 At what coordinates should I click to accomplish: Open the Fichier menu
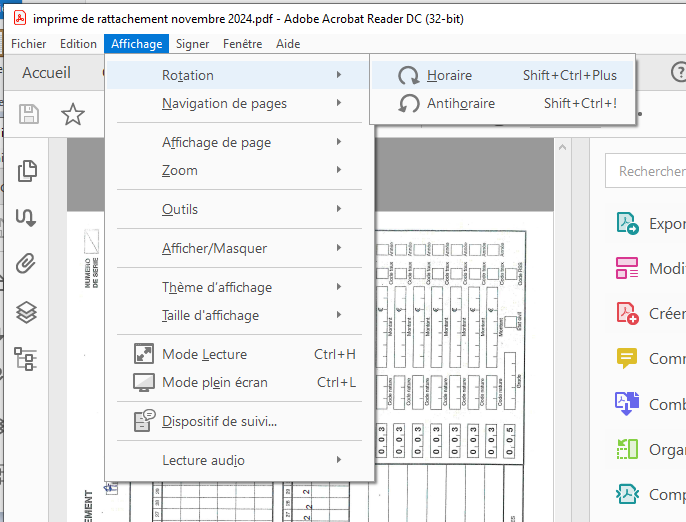point(28,44)
